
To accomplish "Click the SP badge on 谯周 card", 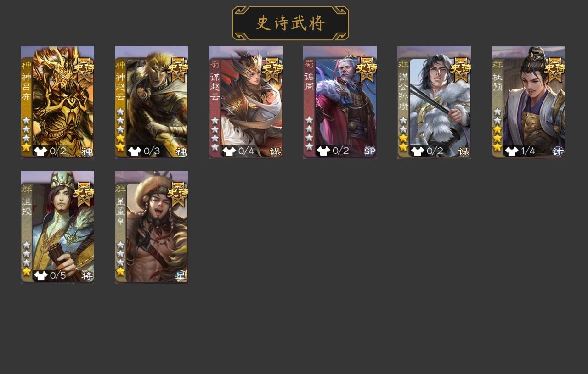I will click(370, 151).
